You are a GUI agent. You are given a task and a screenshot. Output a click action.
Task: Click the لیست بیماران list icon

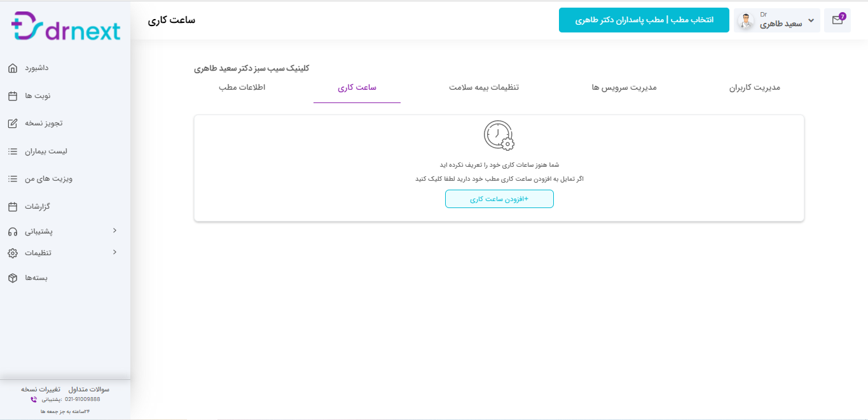click(x=13, y=151)
